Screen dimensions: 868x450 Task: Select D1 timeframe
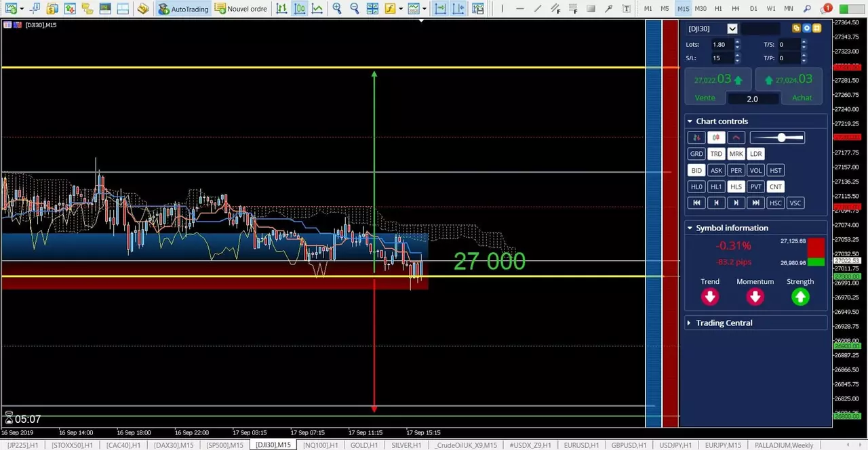(x=753, y=9)
